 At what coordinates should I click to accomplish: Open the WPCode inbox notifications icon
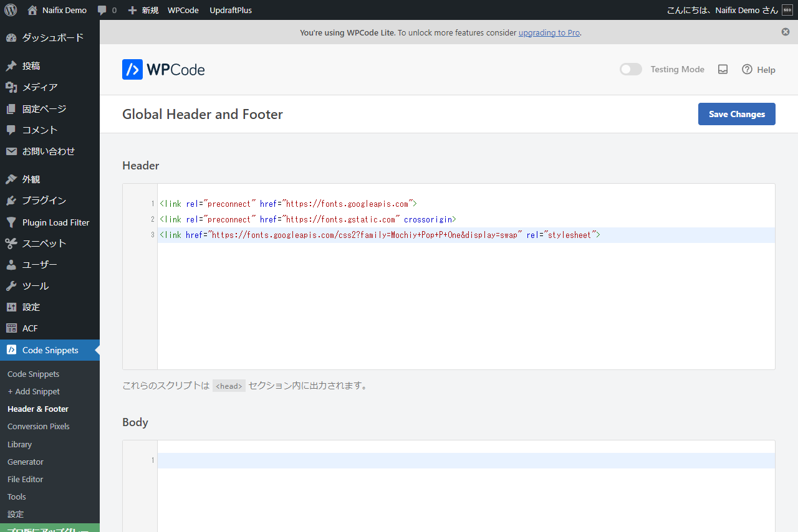tap(723, 70)
